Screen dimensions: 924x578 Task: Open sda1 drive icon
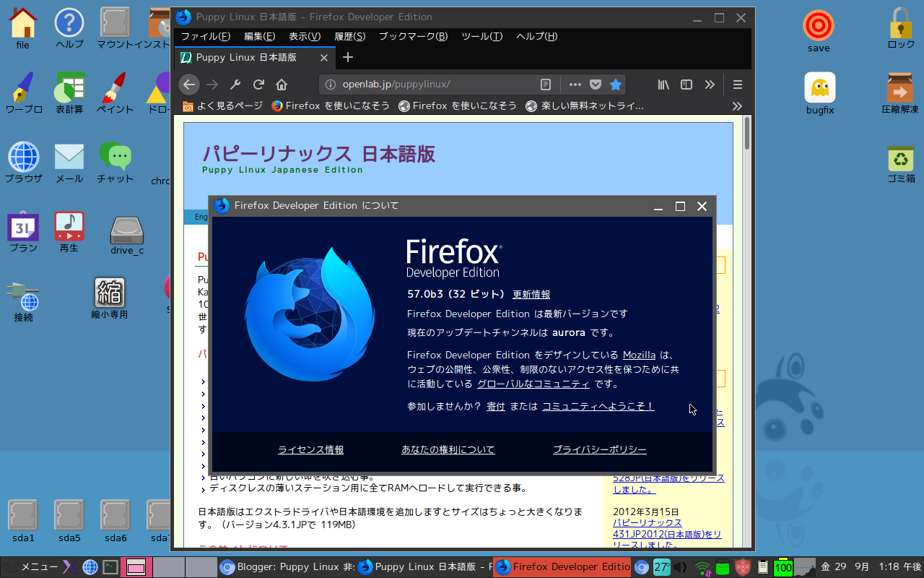23,521
